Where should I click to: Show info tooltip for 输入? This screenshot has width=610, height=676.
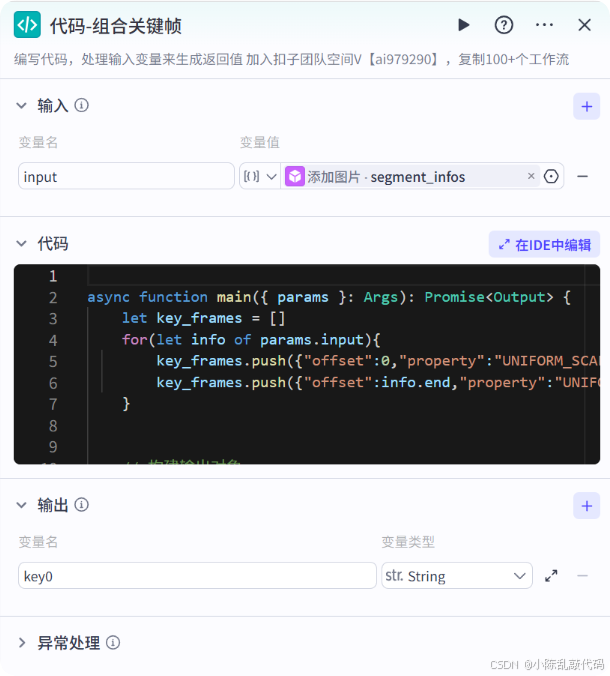tap(81, 105)
